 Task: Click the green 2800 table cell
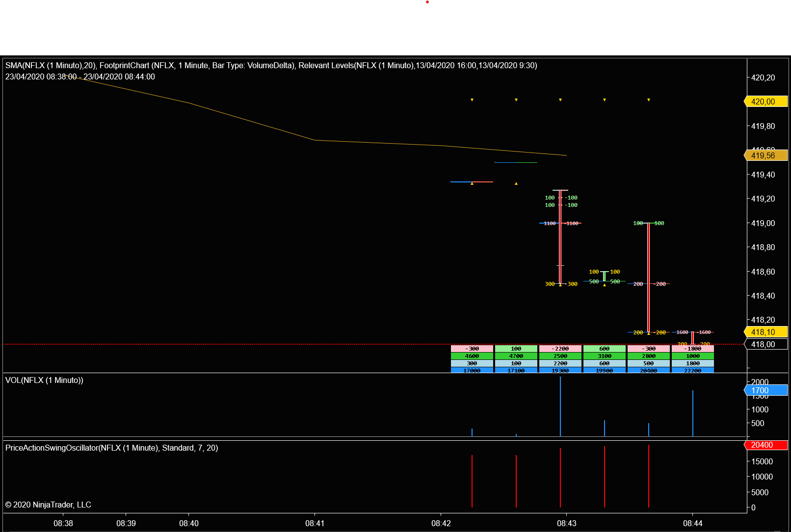tap(649, 356)
